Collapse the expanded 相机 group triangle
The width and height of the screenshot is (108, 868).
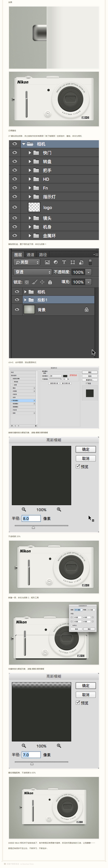(24, 144)
